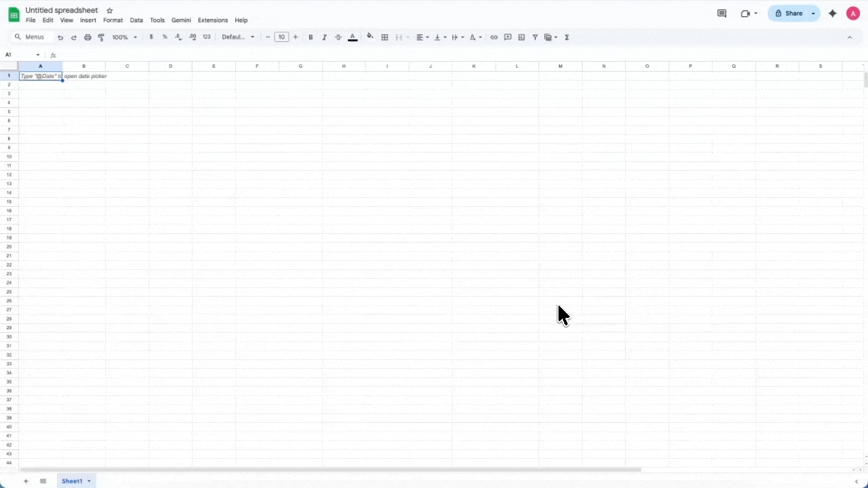Open the Sheet1 tab menu arrow
Screen dimensions: 868x488
88,481
